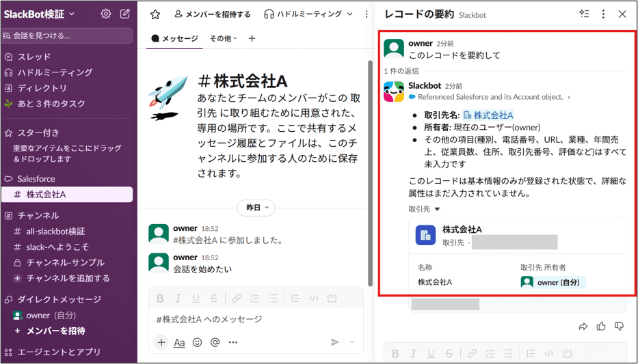This screenshot has height=364, width=638.
Task: Collapse the 取引先 record card
Action: [425, 209]
